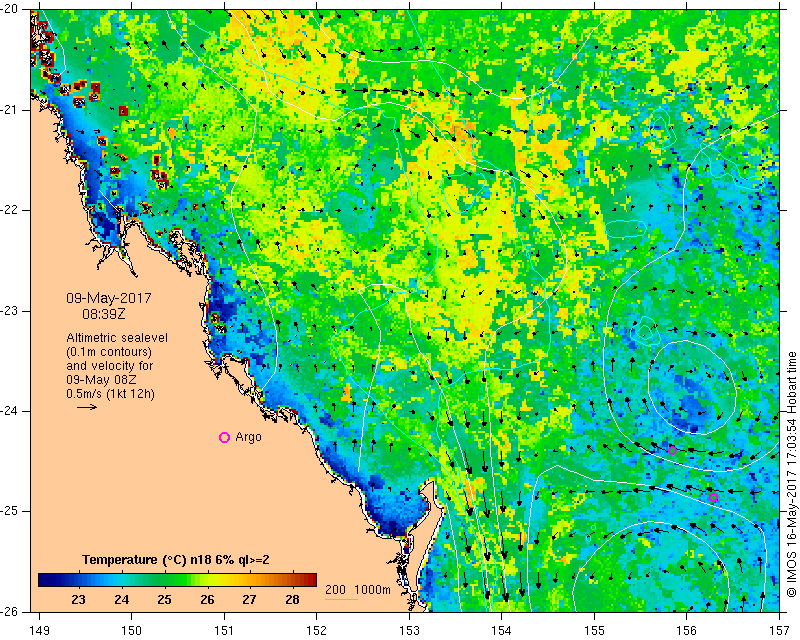Image resolution: width=800 pixels, height=640 pixels.
Task: Click the 'Argo' legend label
Action: click(248, 437)
